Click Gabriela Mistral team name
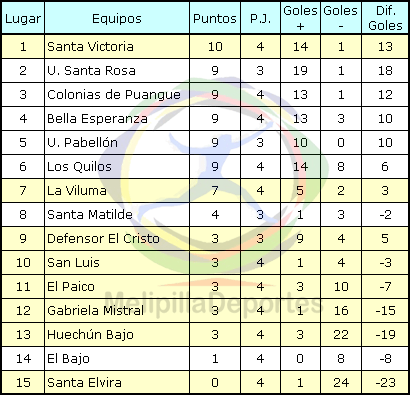410x395 pixels. [x=96, y=311]
